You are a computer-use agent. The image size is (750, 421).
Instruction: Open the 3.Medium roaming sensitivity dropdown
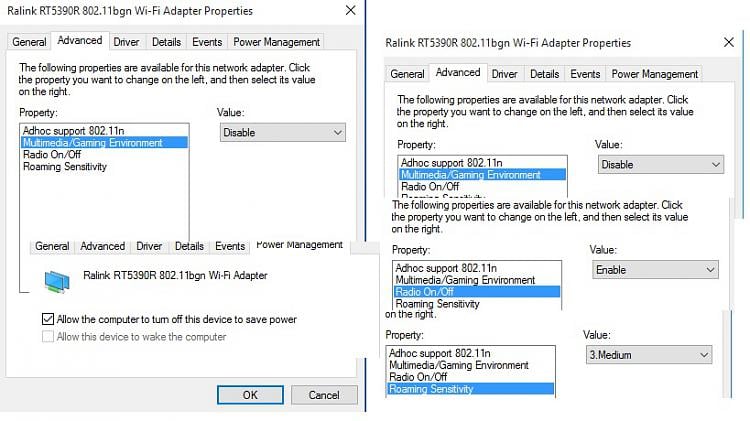(x=649, y=355)
